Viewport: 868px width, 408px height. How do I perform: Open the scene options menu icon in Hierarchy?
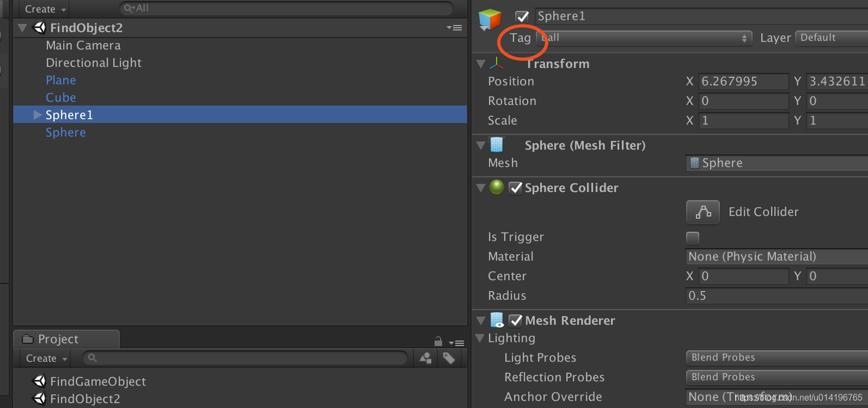(x=454, y=28)
